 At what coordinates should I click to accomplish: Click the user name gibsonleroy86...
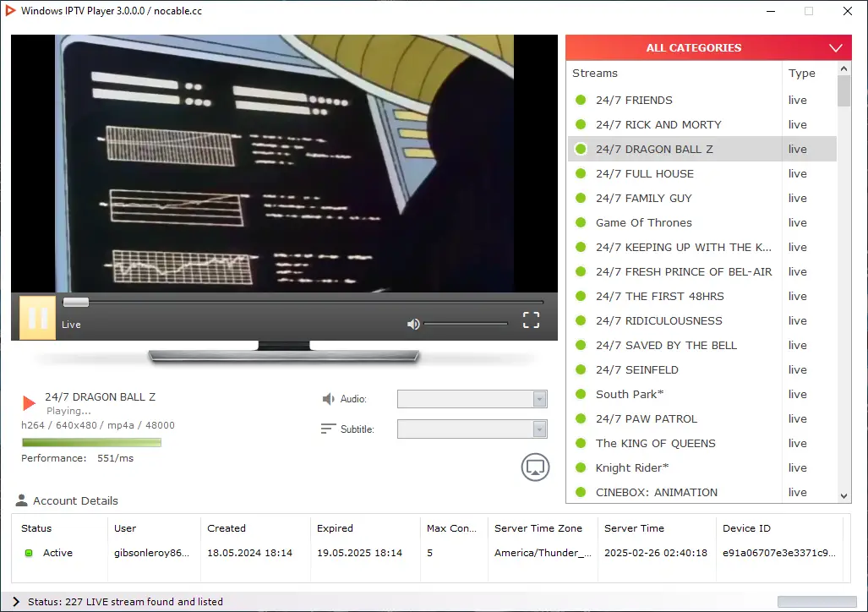point(151,553)
